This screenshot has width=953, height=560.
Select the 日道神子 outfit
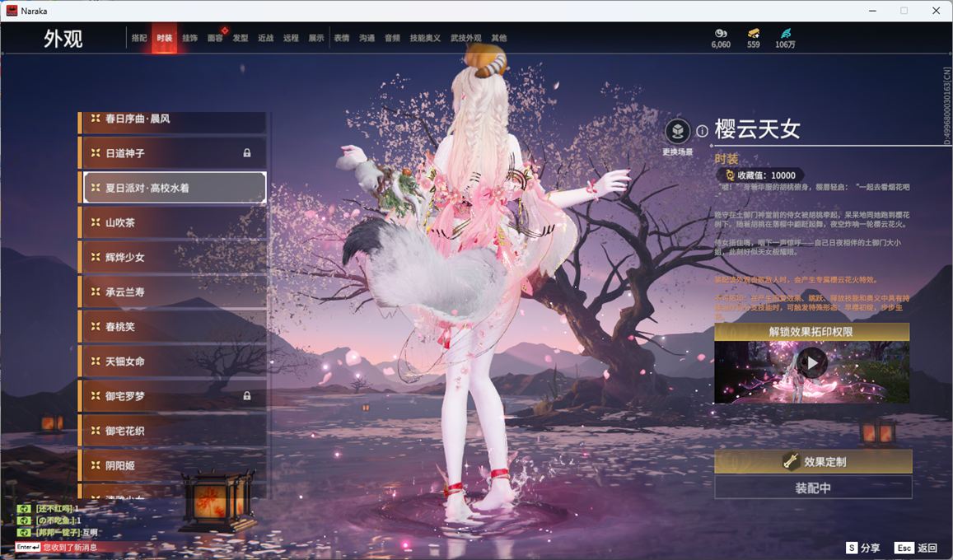(172, 153)
